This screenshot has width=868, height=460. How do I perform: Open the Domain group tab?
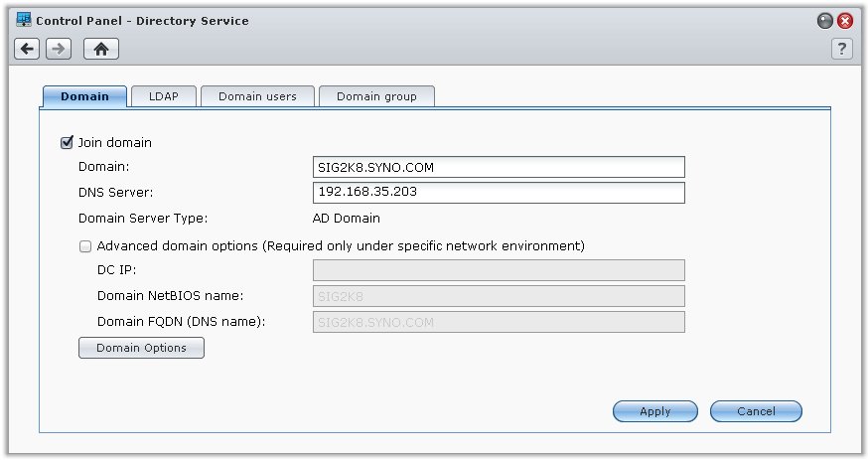[376, 96]
